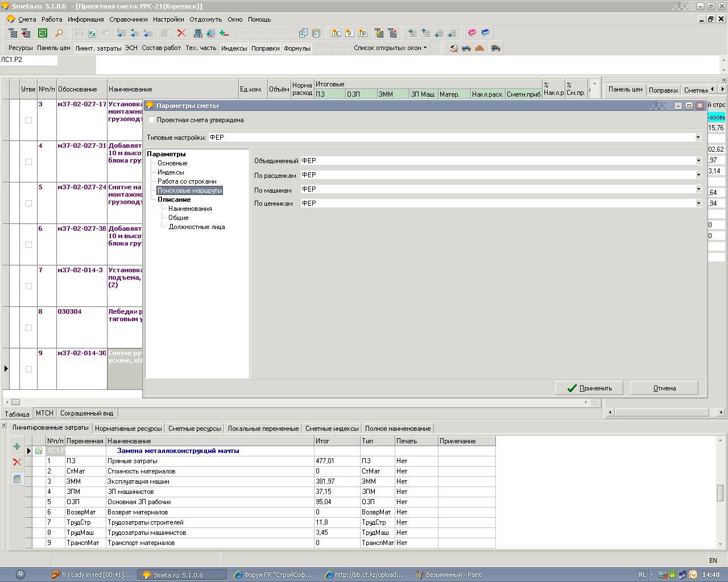Click tree icon with red arrow
Screen dimensions: 728x582
pos(26,33)
